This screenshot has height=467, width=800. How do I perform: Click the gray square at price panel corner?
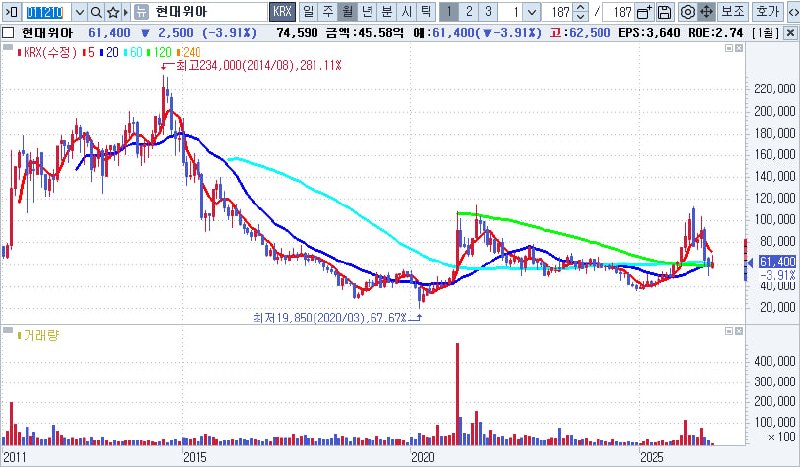click(7, 47)
